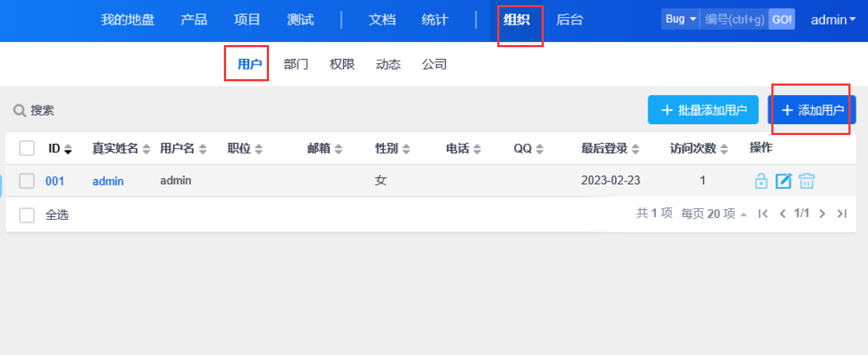This screenshot has width=868, height=355.
Task: Click the 添加用户 button
Action: [812, 110]
